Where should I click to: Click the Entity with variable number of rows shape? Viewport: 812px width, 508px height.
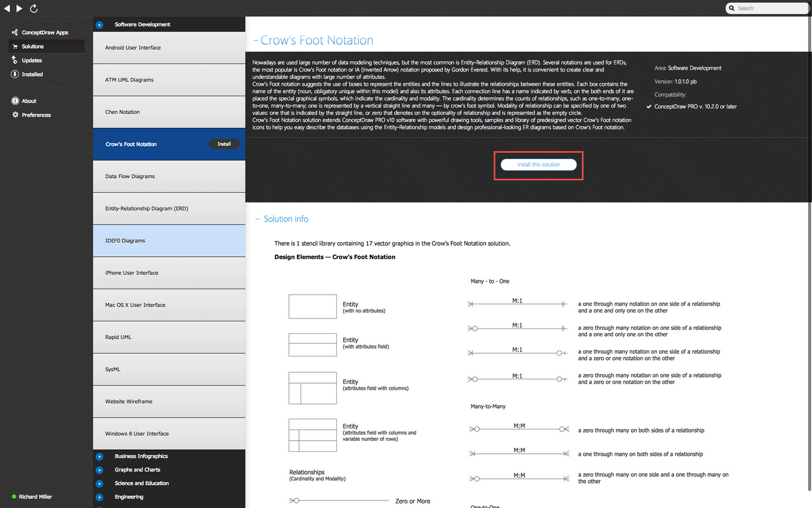312,435
